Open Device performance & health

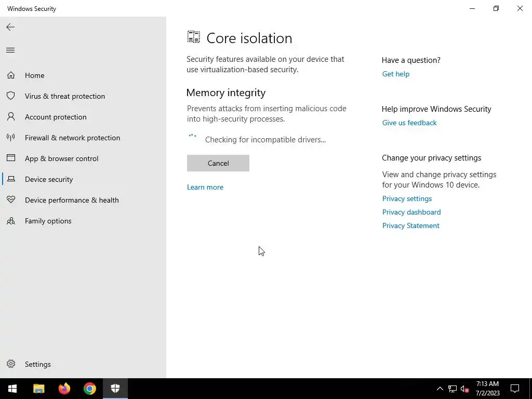(72, 200)
